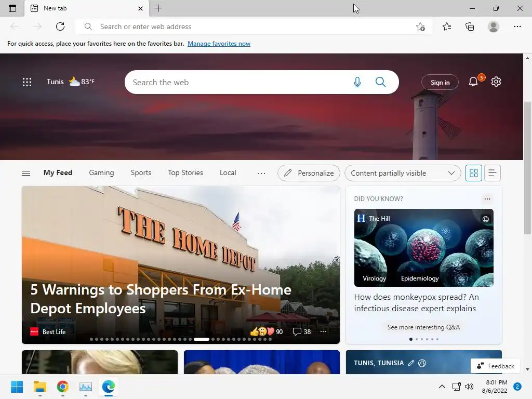The height and width of the screenshot is (399, 532).
Task: Open the How does monkeypox spread article
Action: point(417,303)
